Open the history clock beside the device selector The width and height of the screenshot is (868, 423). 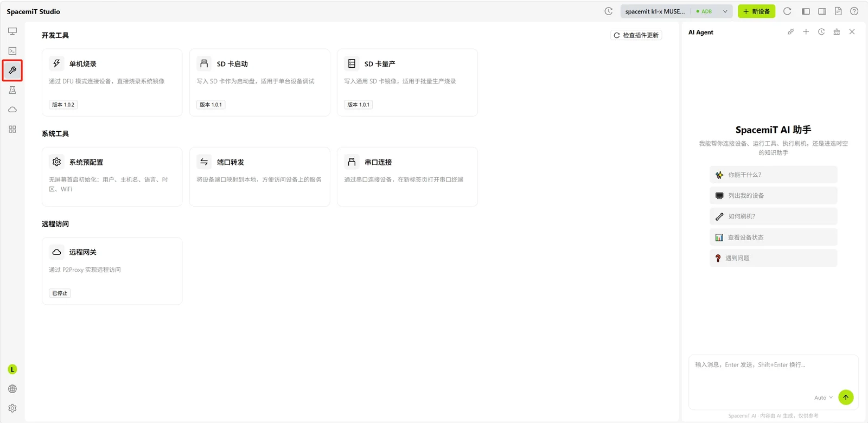pyautogui.click(x=609, y=11)
